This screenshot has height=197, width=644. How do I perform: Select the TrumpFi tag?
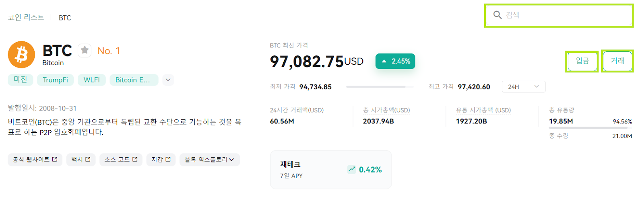click(56, 80)
